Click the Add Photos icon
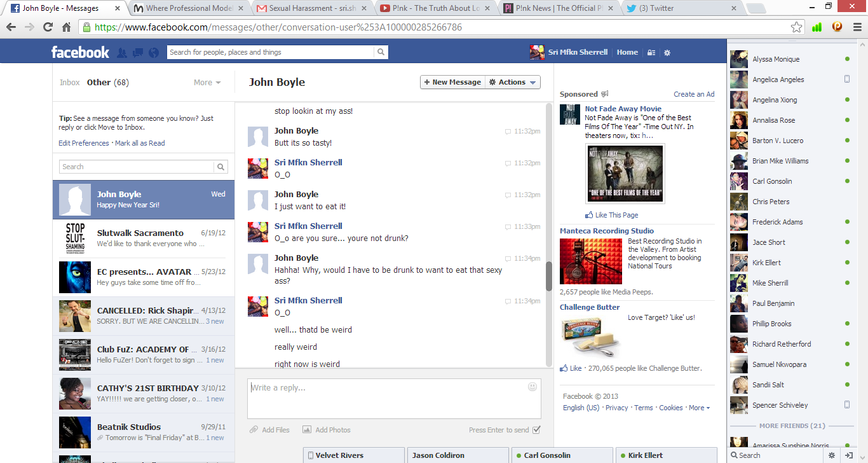 (x=307, y=430)
